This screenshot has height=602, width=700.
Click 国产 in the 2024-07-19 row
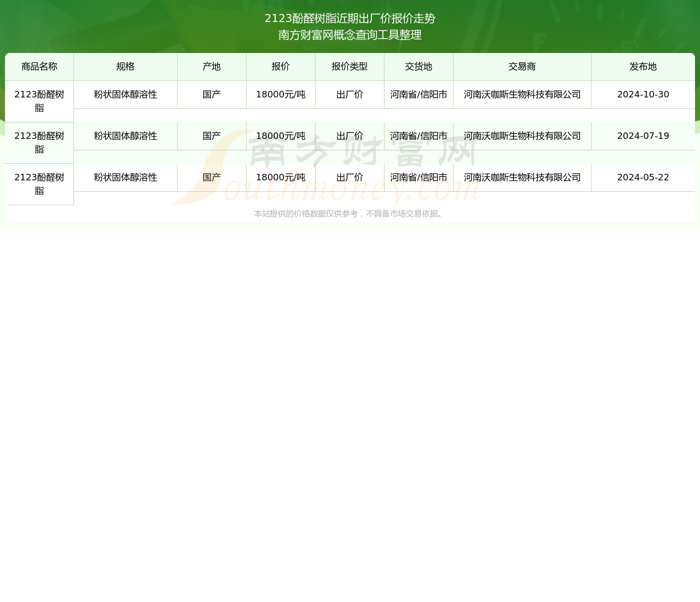pyautogui.click(x=211, y=136)
